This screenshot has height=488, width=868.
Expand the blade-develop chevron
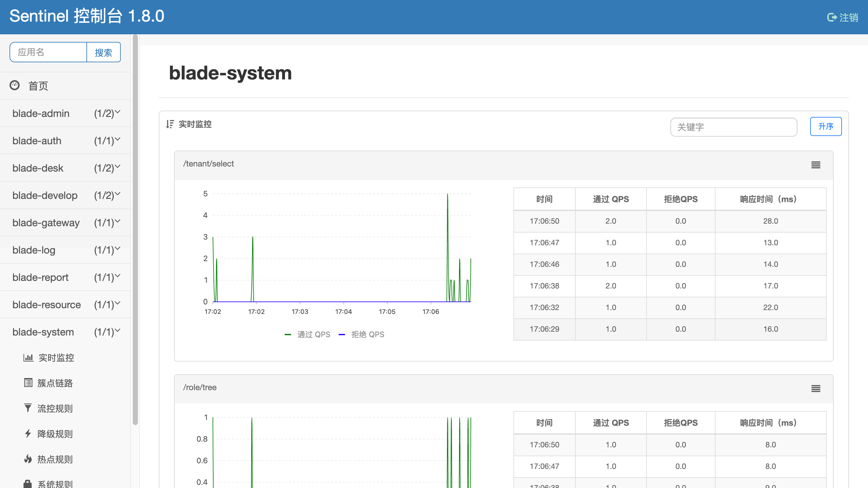[x=118, y=193]
